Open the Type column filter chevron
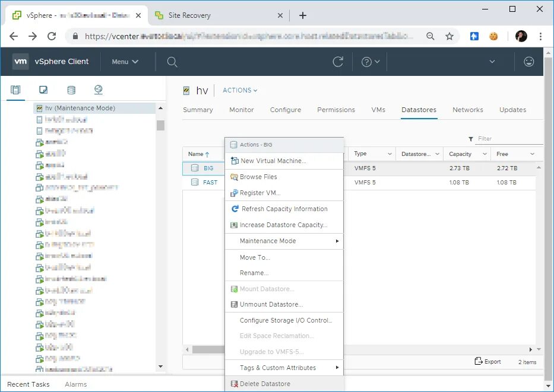The image size is (554, 392). (390, 154)
